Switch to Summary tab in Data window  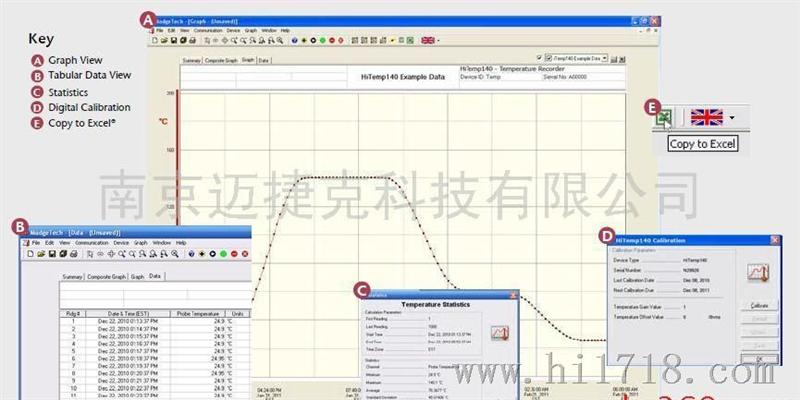click(72, 277)
